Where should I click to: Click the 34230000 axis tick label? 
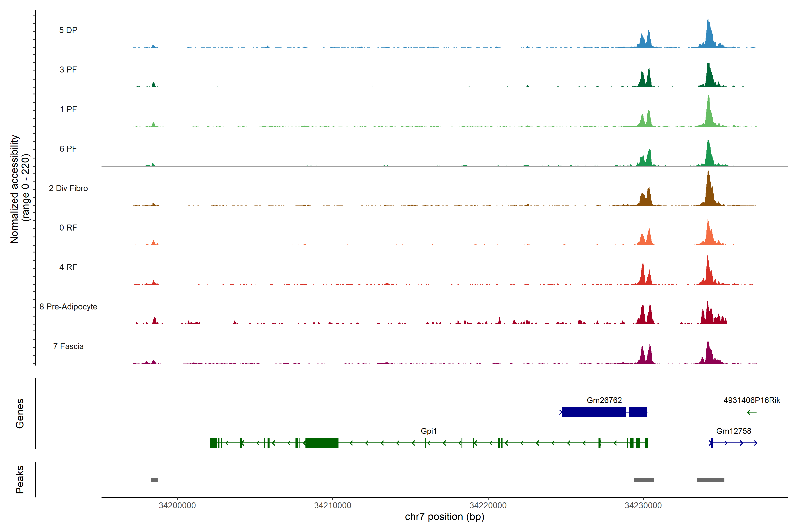[643, 506]
